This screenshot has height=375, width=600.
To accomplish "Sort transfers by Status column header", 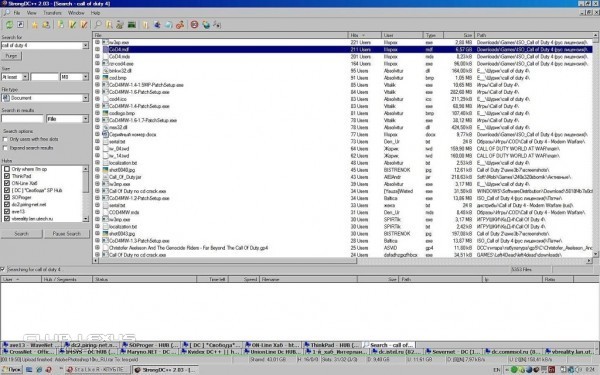I will click(x=144, y=279).
